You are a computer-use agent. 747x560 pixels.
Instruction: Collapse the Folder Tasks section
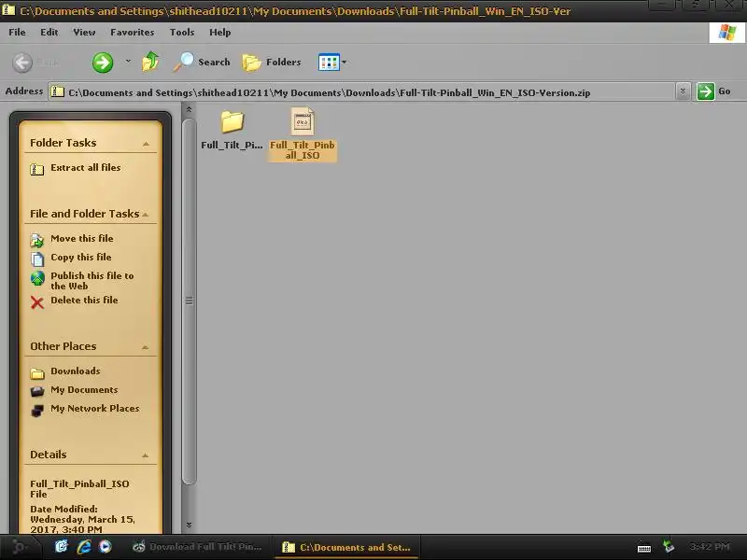coord(146,144)
